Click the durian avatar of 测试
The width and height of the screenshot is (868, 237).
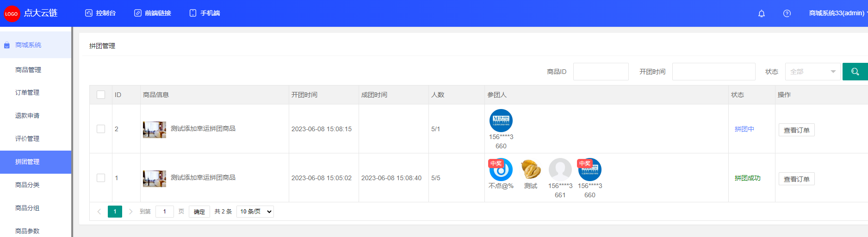coord(531,170)
